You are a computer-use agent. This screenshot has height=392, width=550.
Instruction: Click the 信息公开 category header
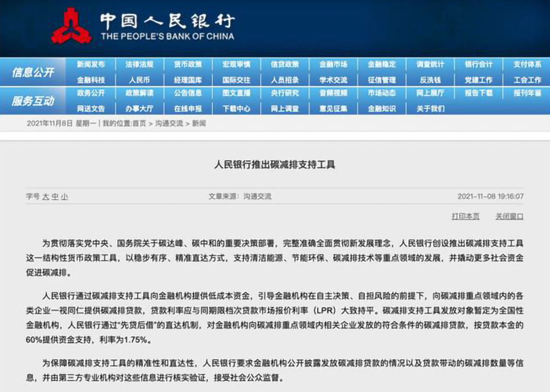33,72
